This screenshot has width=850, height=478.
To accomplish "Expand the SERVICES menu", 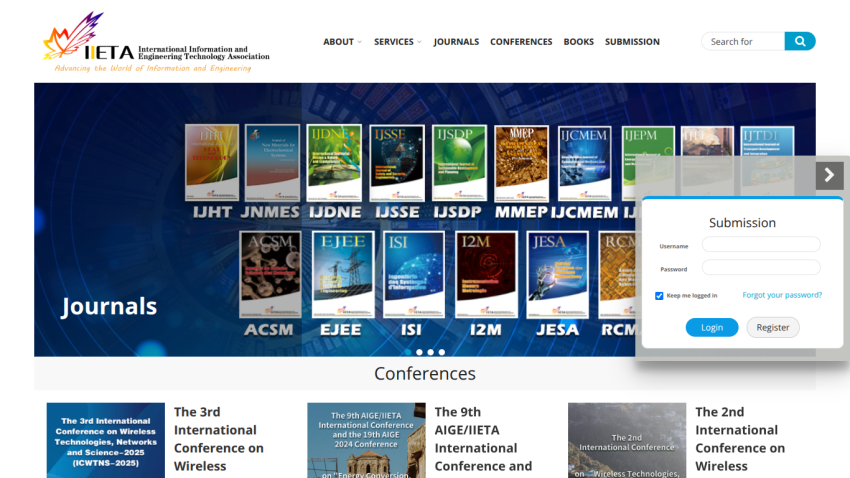I will (397, 42).
